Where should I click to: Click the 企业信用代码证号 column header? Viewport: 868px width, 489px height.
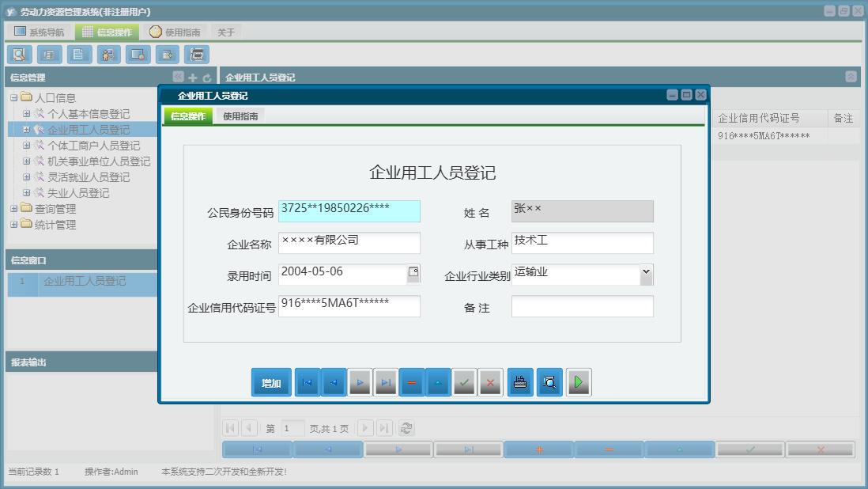(769, 118)
